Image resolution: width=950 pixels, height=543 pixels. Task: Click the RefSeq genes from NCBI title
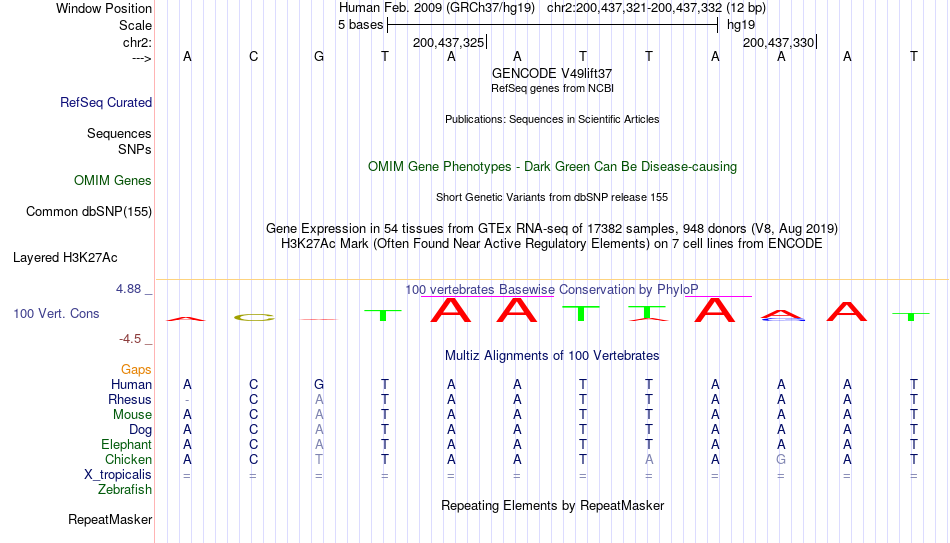click(x=552, y=88)
